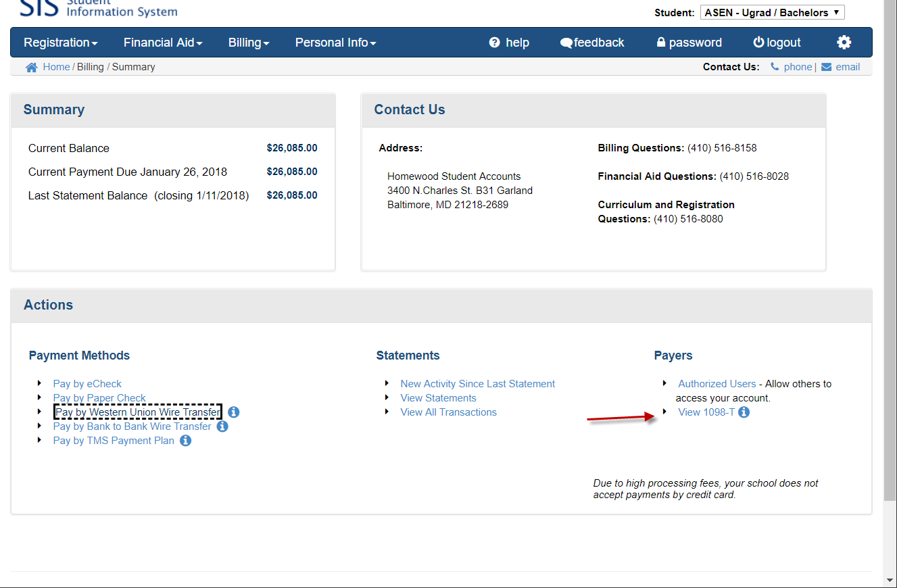Click the phone contact link
This screenshot has height=588, width=897.
pyautogui.click(x=798, y=67)
